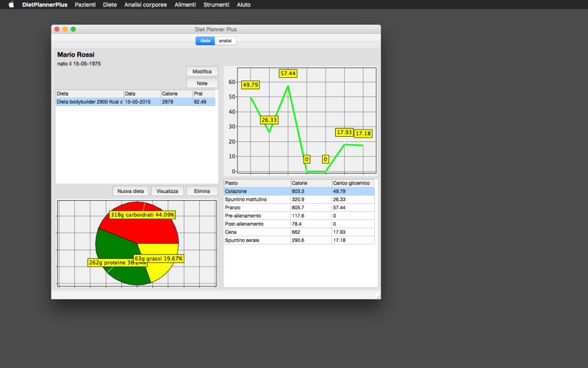The width and height of the screenshot is (588, 368).
Task: Click the 63g grassi pie label
Action: 159,258
